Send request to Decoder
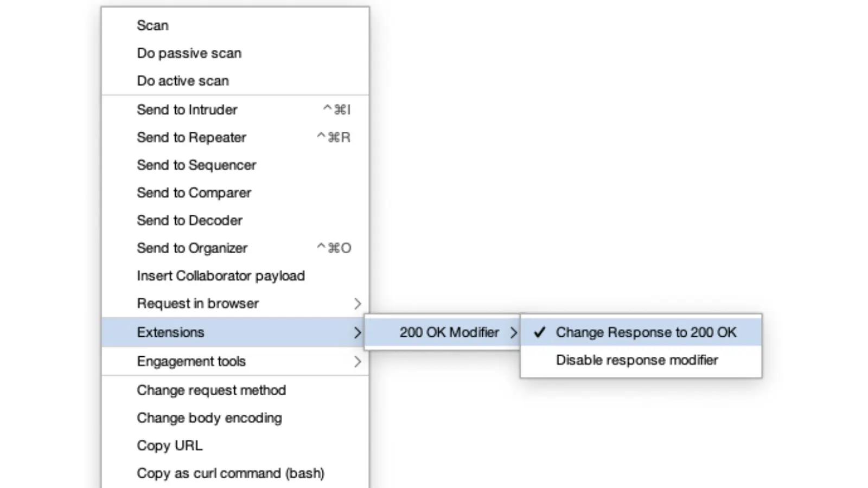Viewport: 868px width, 488px height. pos(190,220)
